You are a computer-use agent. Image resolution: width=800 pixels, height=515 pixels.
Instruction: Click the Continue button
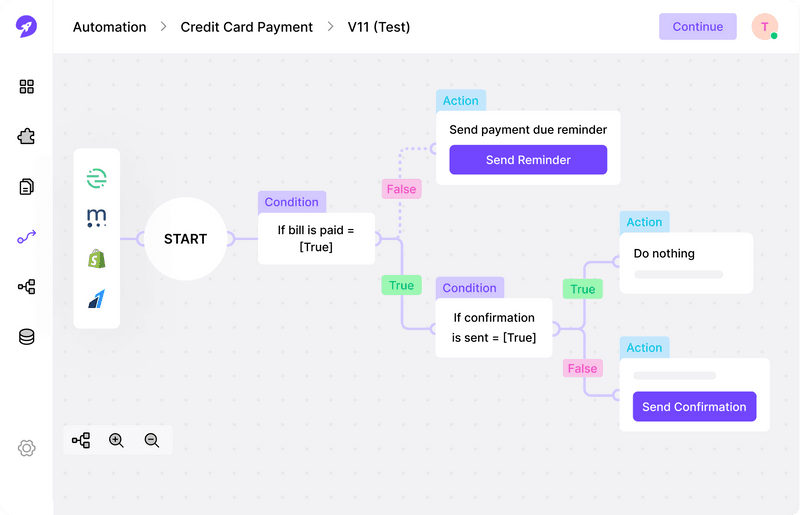(697, 27)
